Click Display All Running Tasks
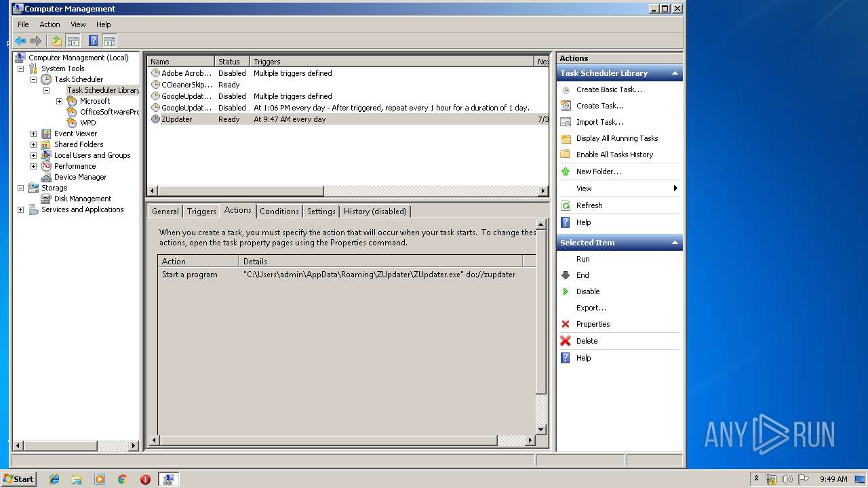868x488 pixels. click(617, 138)
